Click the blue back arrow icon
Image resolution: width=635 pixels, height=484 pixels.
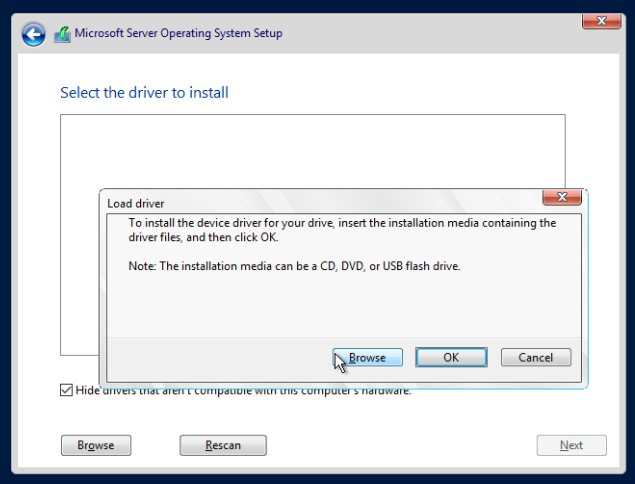point(34,34)
